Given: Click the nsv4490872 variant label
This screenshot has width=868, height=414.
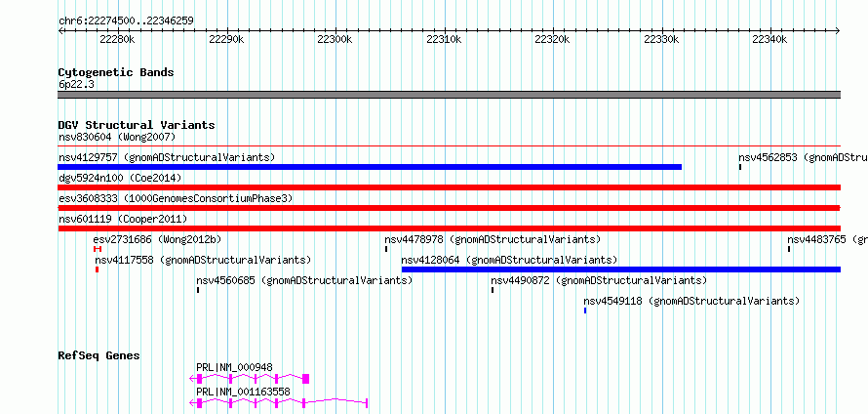Looking at the screenshot, I should pyautogui.click(x=599, y=280).
